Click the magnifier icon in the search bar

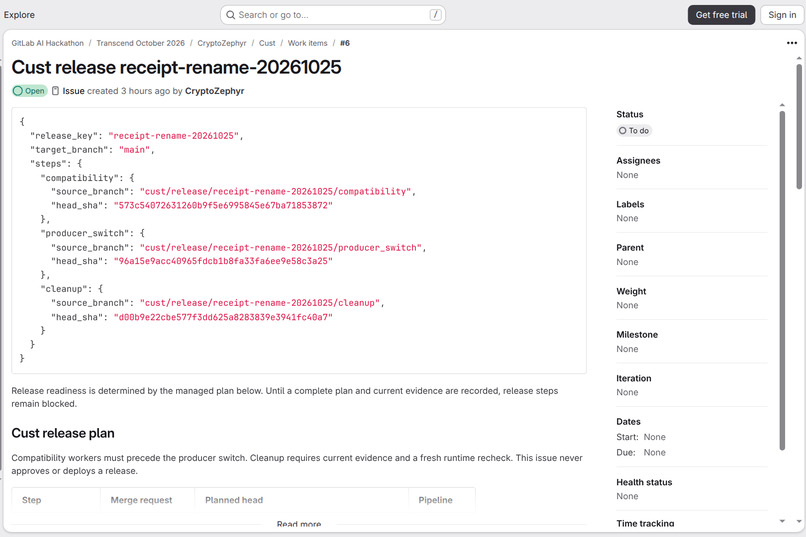point(231,15)
